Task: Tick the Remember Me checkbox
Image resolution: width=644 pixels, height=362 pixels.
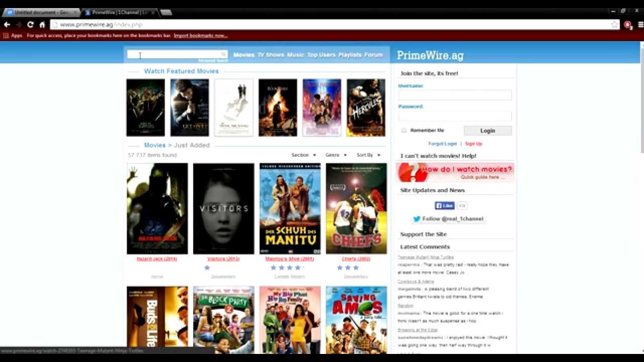Action: point(404,130)
